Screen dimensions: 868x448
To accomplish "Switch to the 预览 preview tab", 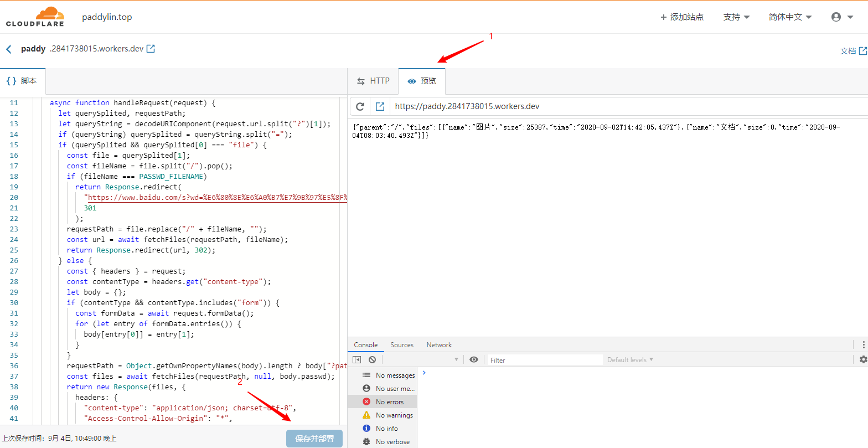I will (x=422, y=81).
